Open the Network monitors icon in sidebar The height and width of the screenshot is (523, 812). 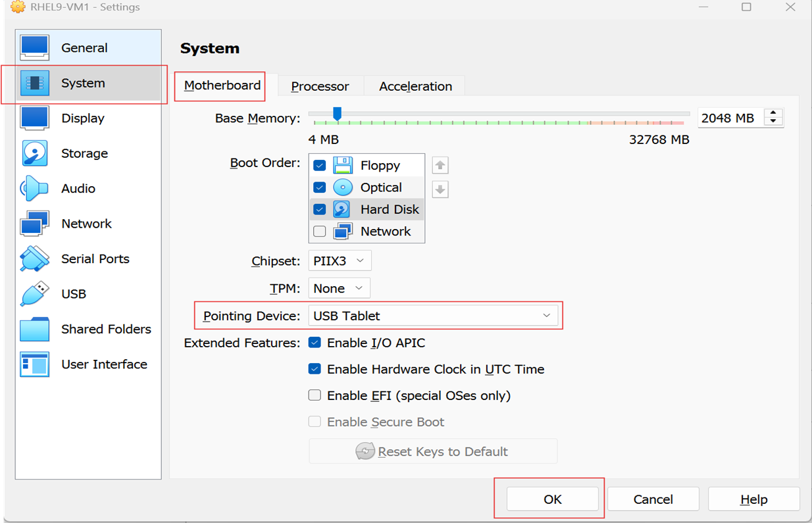point(34,224)
